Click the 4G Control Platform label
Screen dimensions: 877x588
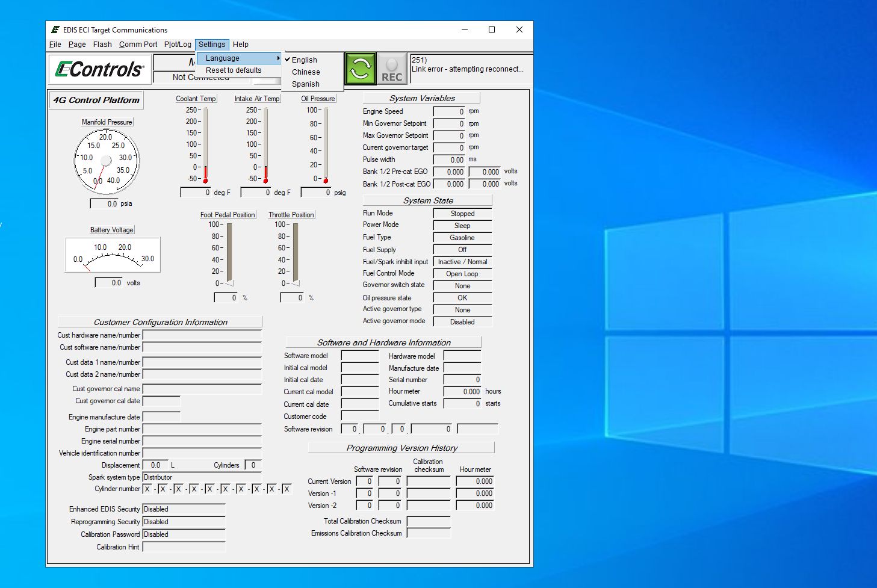point(96,100)
